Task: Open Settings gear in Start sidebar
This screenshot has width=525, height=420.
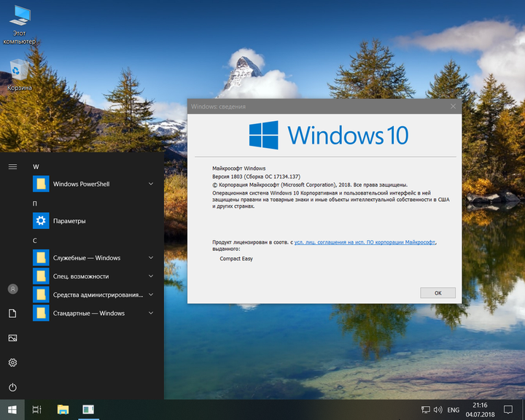Action: point(12,362)
